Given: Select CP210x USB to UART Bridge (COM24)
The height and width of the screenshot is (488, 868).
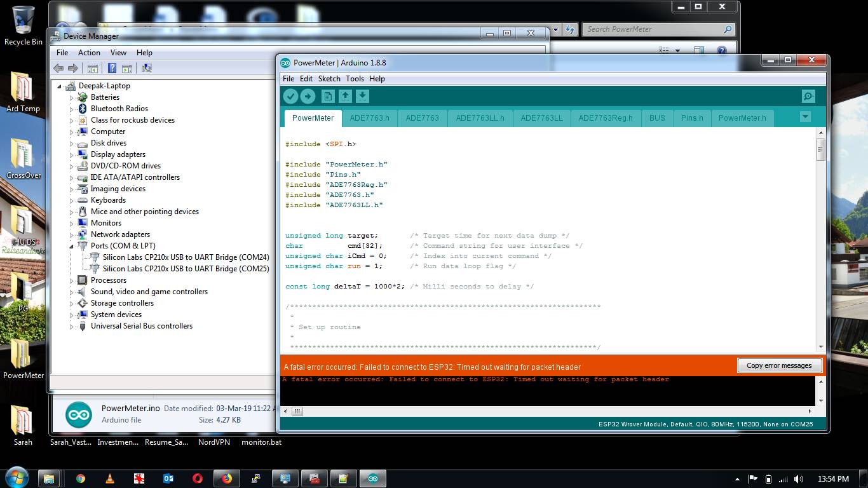Looking at the screenshot, I should click(x=186, y=257).
